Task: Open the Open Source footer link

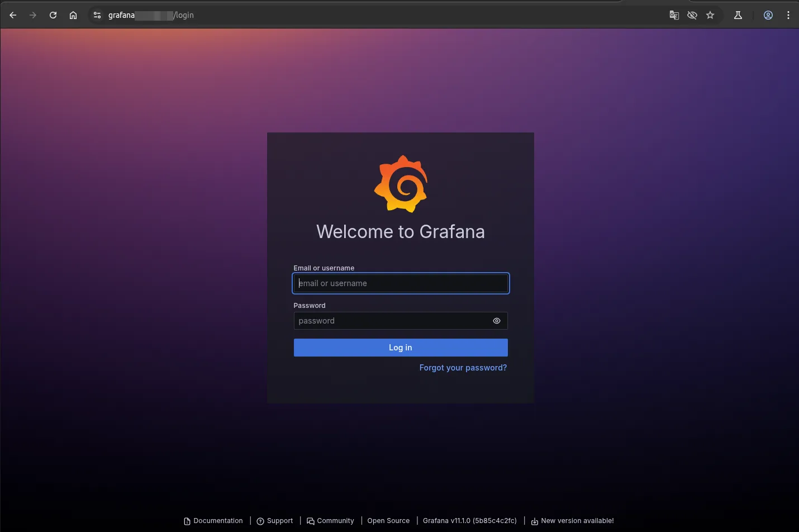Action: [x=388, y=521]
